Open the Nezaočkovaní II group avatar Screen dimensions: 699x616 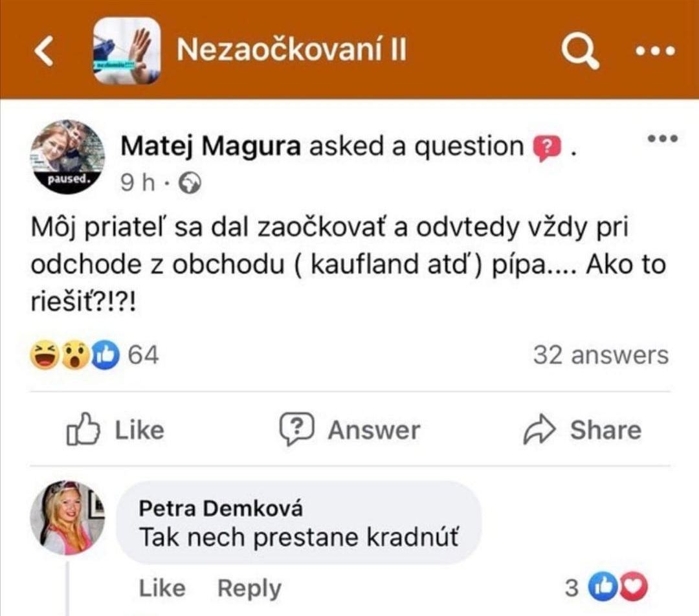[x=126, y=50]
